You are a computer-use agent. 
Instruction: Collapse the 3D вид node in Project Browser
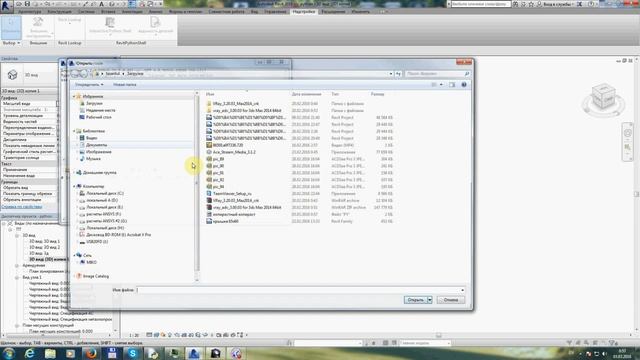point(17,236)
